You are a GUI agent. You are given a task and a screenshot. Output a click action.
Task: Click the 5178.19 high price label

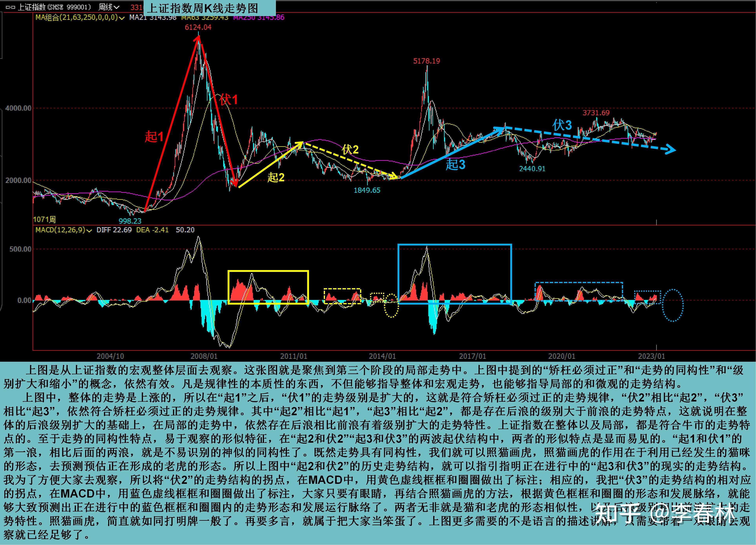pos(426,61)
